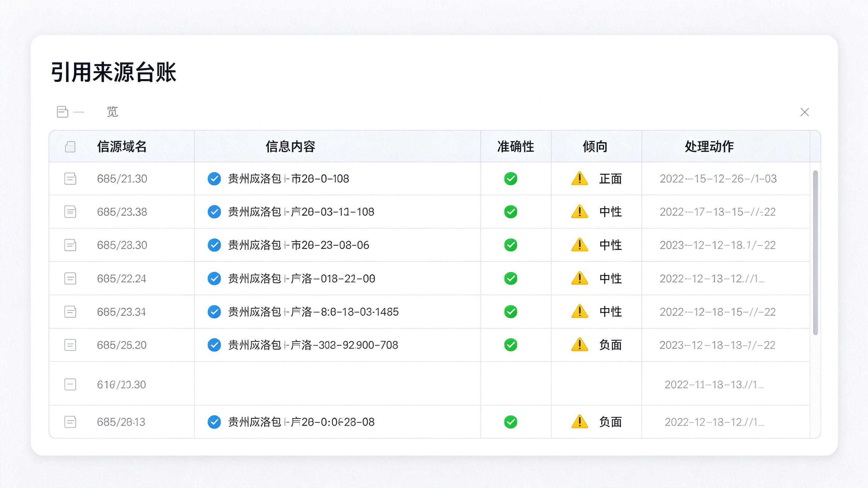This screenshot has width=868, height=488.
Task: Click the 正面 tendency label
Action: pos(610,179)
